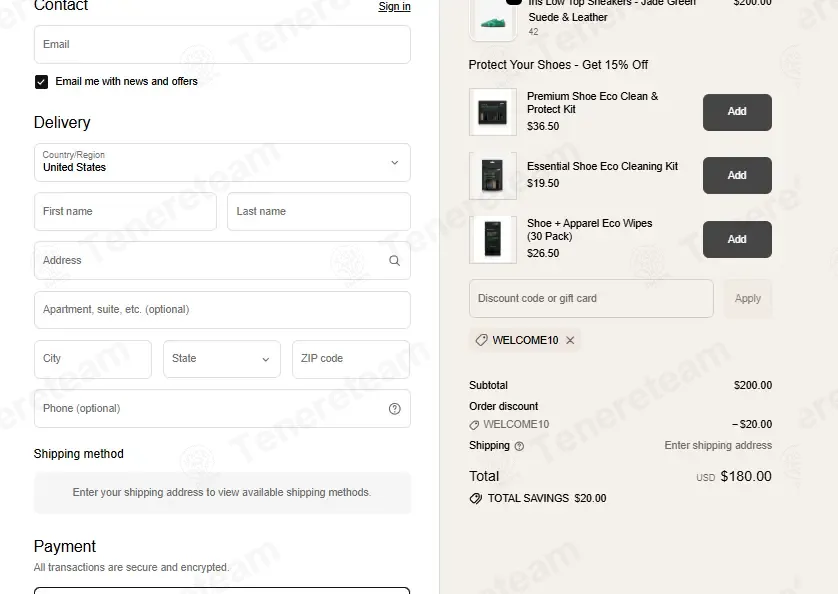Image resolution: width=838 pixels, height=594 pixels.
Task: Click the Essential Shoe Eco Cleaning Kit thumbnail
Action: pyautogui.click(x=493, y=175)
